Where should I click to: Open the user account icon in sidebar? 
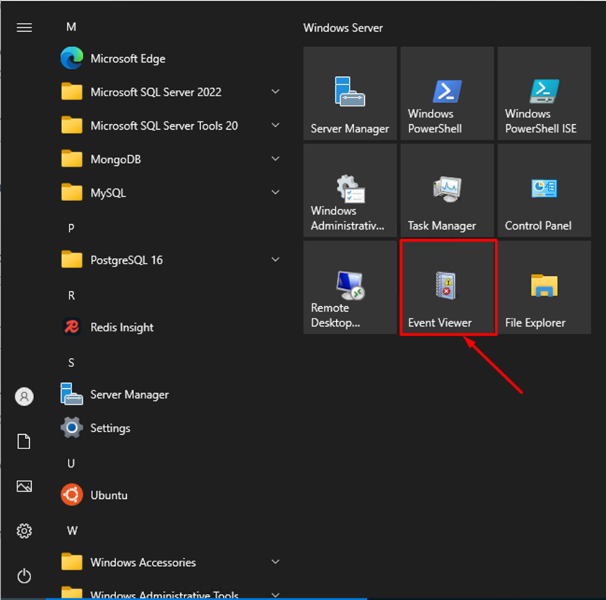24,397
